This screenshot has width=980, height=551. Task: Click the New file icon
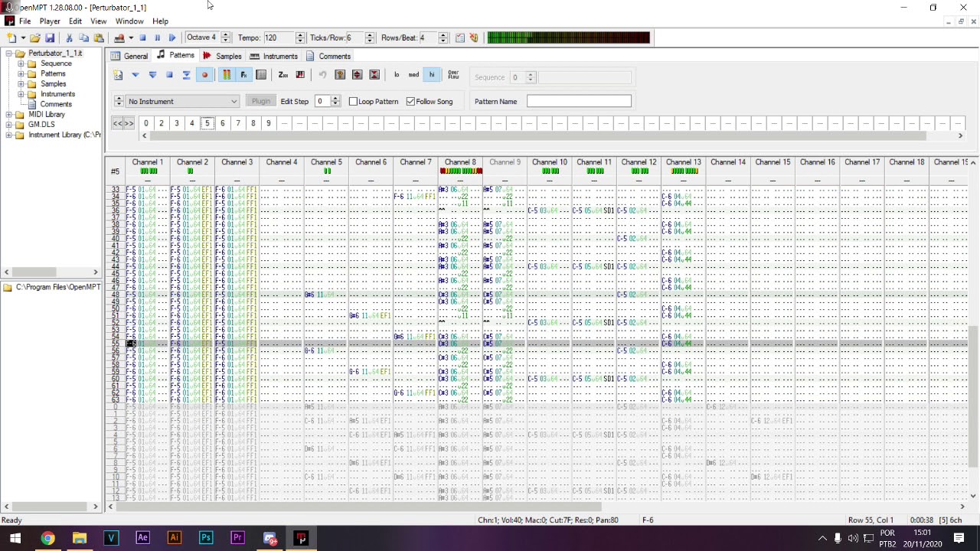tap(11, 37)
